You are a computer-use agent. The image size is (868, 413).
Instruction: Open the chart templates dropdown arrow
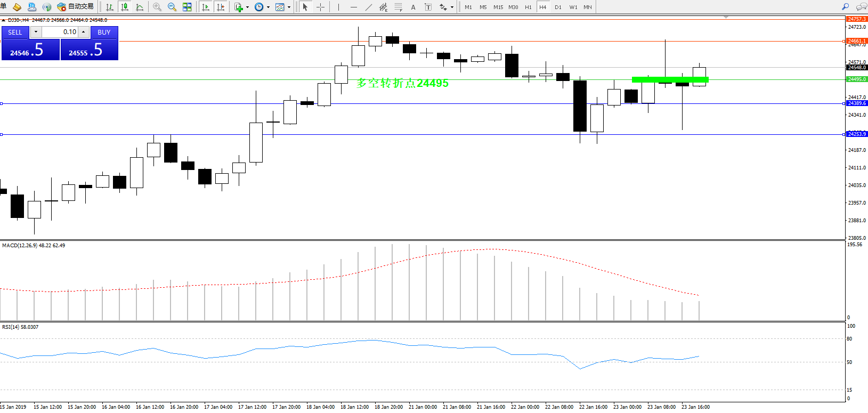click(x=289, y=7)
